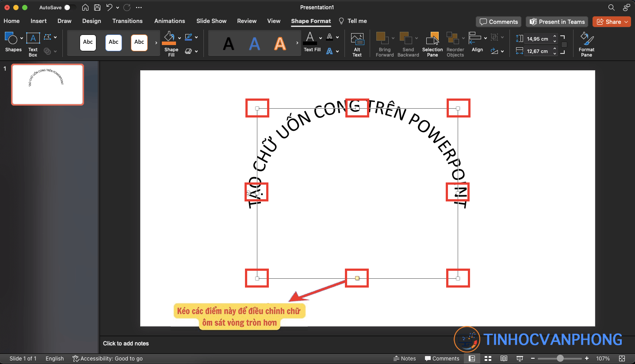Click Present in Teams button
This screenshot has width=635, height=364.
557,22
